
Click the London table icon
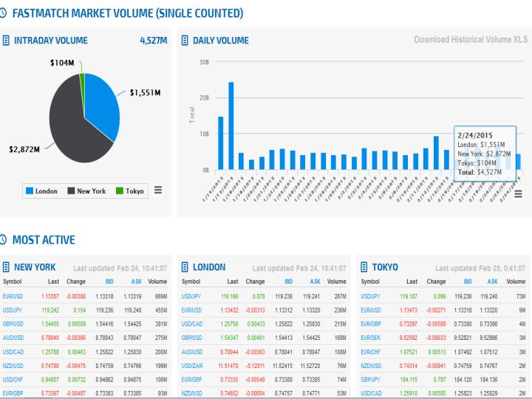coord(185,267)
